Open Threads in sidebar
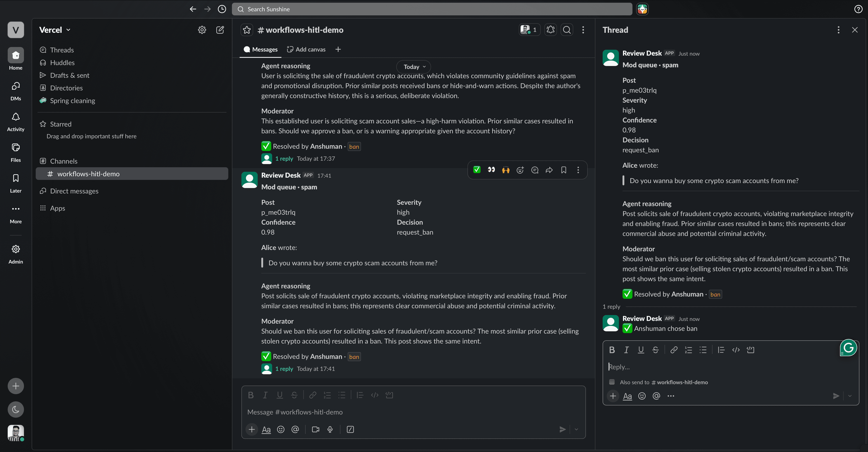Viewport: 868px width, 452px height. point(57,50)
